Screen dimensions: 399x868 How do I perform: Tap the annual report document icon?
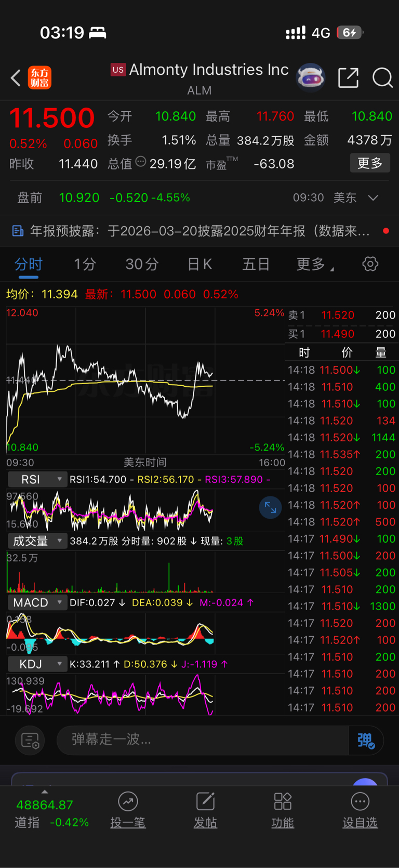click(x=18, y=231)
